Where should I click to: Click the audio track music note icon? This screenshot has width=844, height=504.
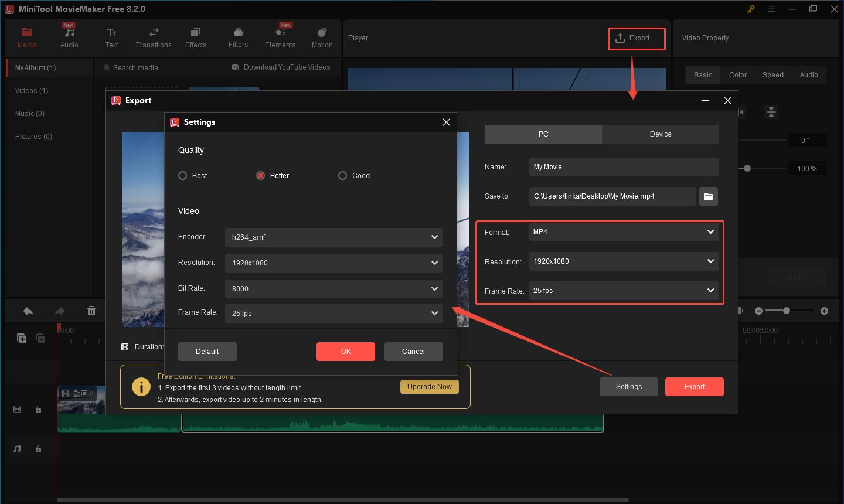tap(17, 449)
